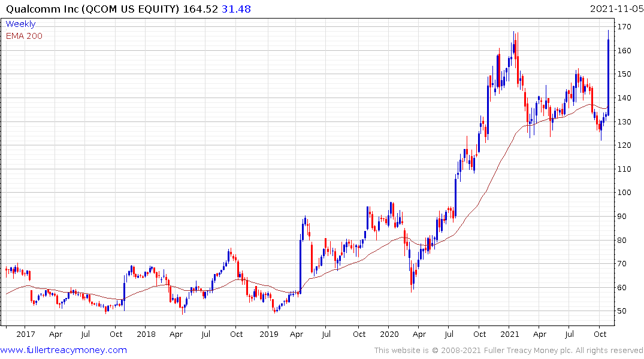Click the 140 price axis label
The width and height of the screenshot is (644, 359).
624,98
